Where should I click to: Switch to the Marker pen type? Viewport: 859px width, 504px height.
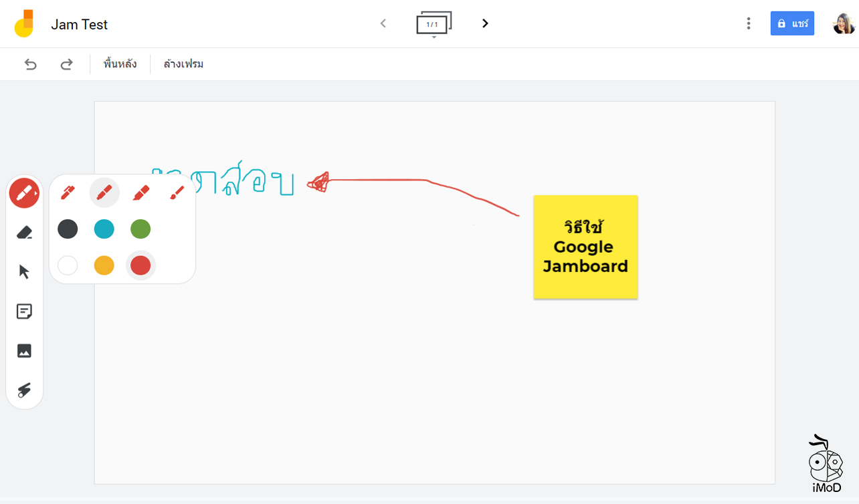(x=104, y=193)
